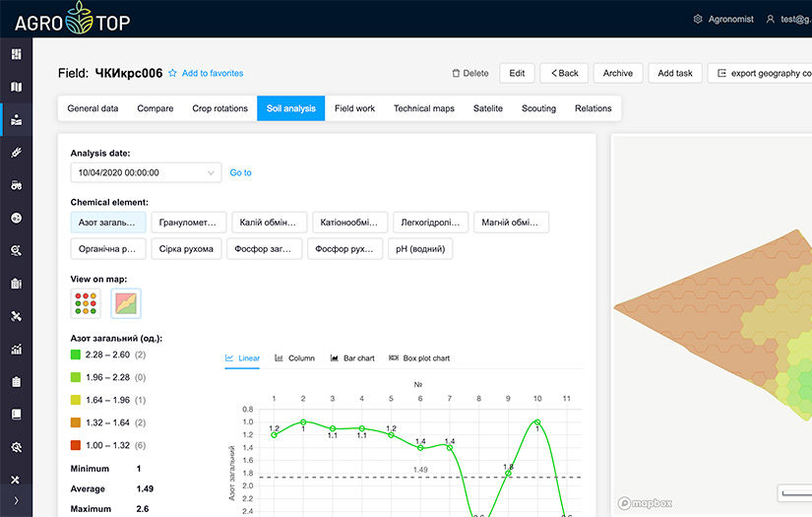
Task: Open Relations tab
Action: [593, 108]
